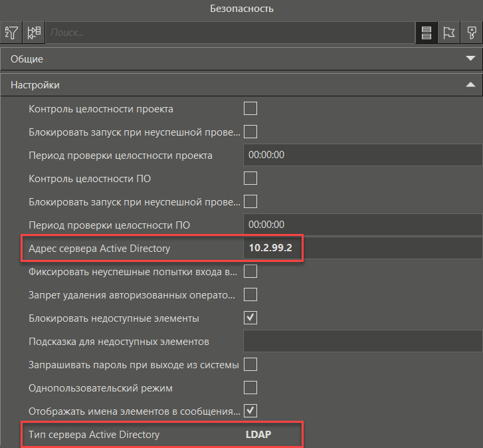Check Запрашивать пароль при выходе из системы

250,364
